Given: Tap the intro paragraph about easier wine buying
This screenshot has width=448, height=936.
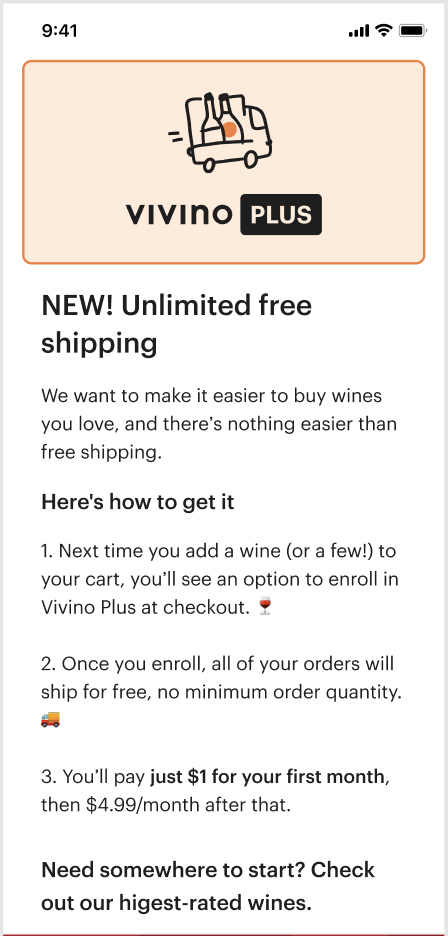Looking at the screenshot, I should 219,424.
